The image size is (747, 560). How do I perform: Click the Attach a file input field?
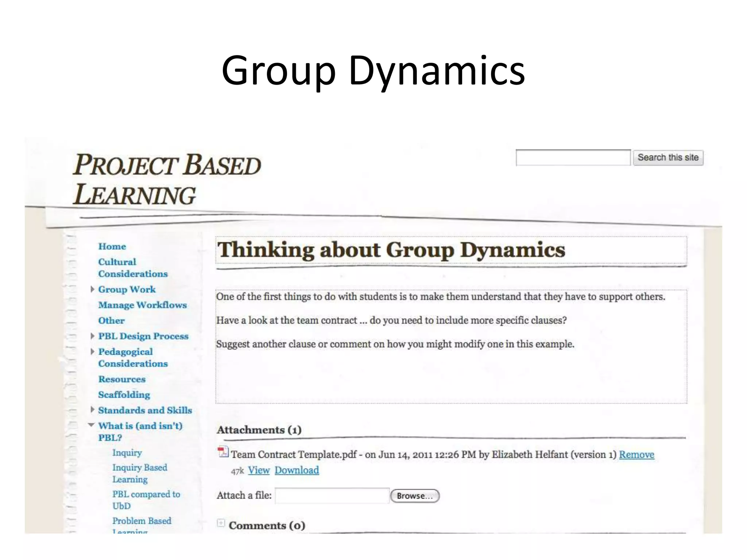pyautogui.click(x=332, y=496)
